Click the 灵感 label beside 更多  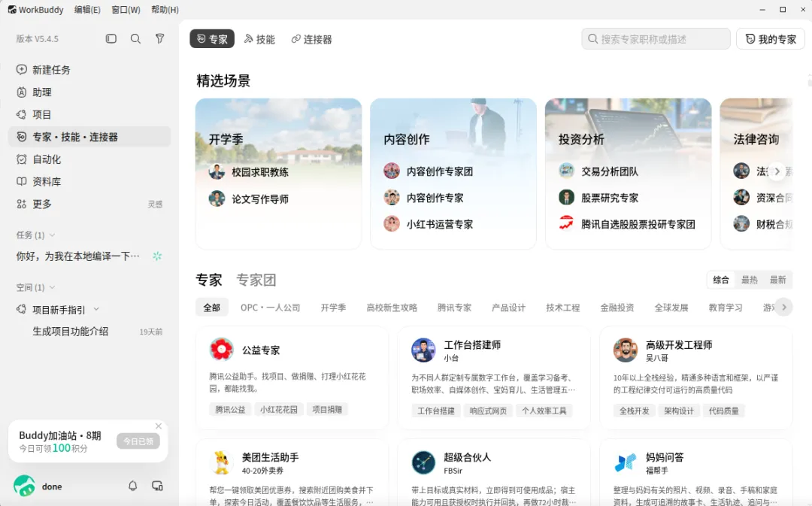[x=155, y=205]
